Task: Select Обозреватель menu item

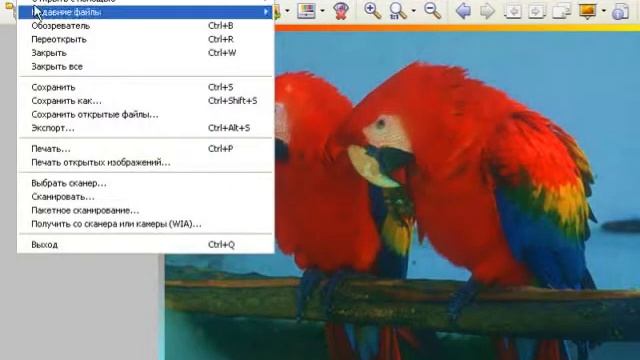Action: (146, 26)
